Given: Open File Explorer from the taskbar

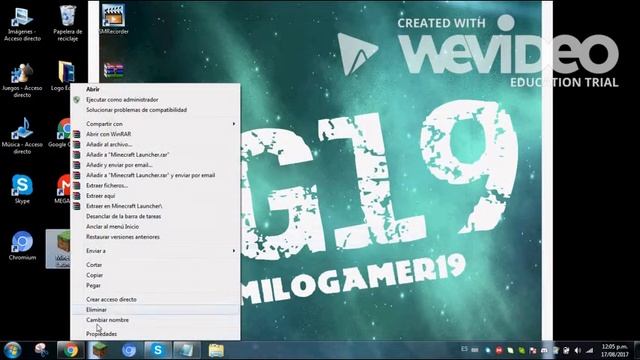Looking at the screenshot, I should [216, 350].
